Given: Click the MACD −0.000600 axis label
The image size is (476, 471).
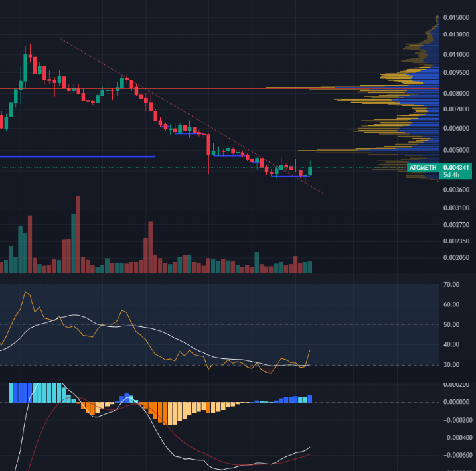Looking at the screenshot, I should (457, 455).
